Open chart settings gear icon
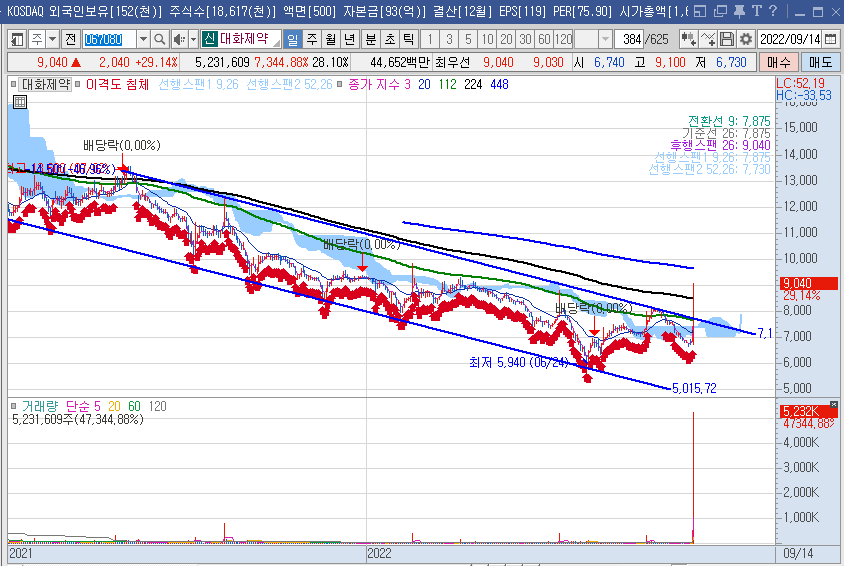Screen dimensions: 844x566 [745, 39]
